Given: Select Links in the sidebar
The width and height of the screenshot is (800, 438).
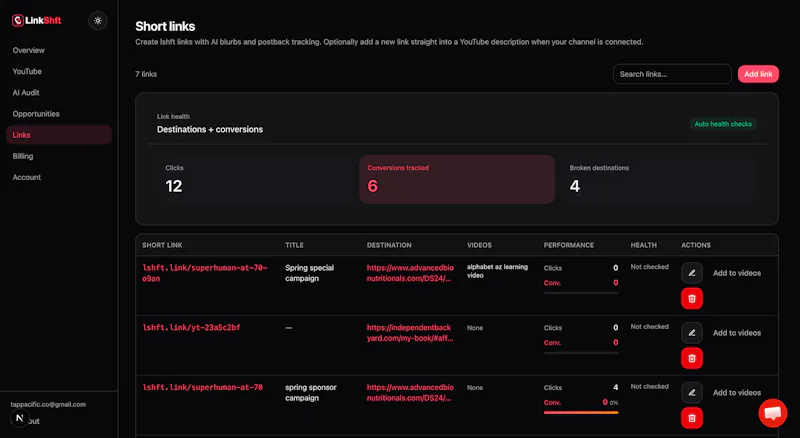Looking at the screenshot, I should (59, 135).
